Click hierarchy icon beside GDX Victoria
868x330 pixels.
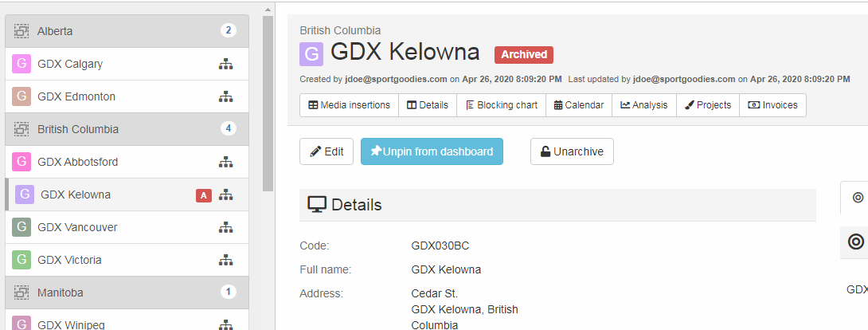click(x=225, y=260)
